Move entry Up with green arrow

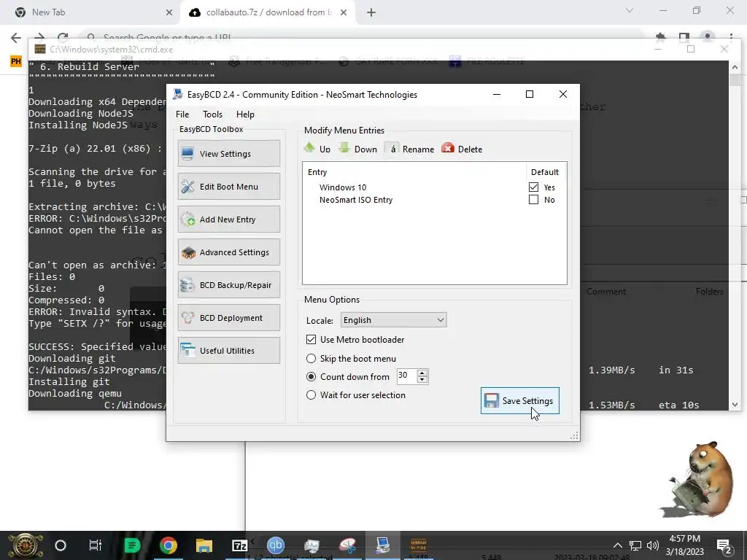click(317, 149)
